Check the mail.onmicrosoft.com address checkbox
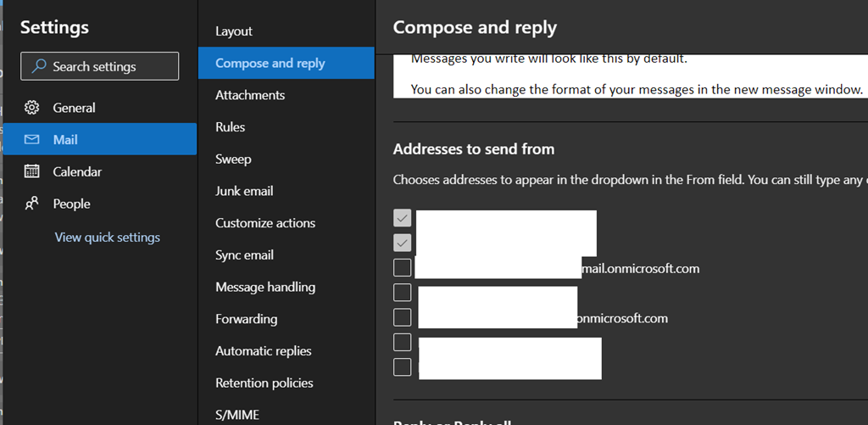868x425 pixels. click(403, 268)
